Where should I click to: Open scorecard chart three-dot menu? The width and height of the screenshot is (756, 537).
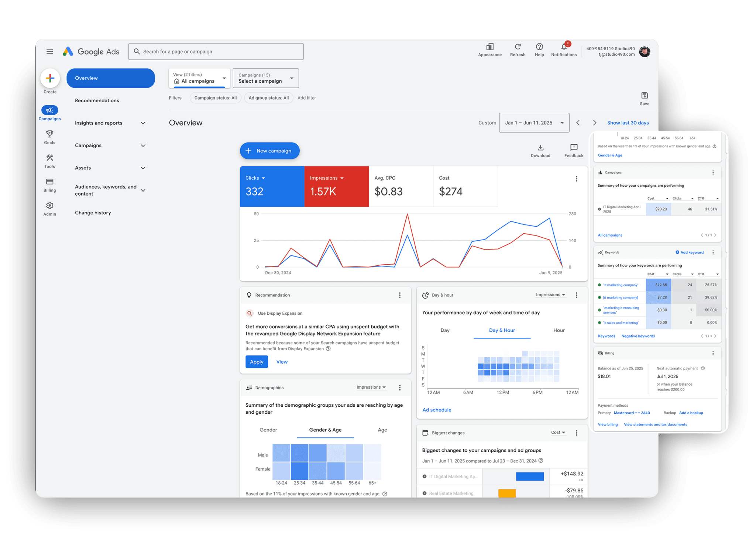[x=576, y=179]
